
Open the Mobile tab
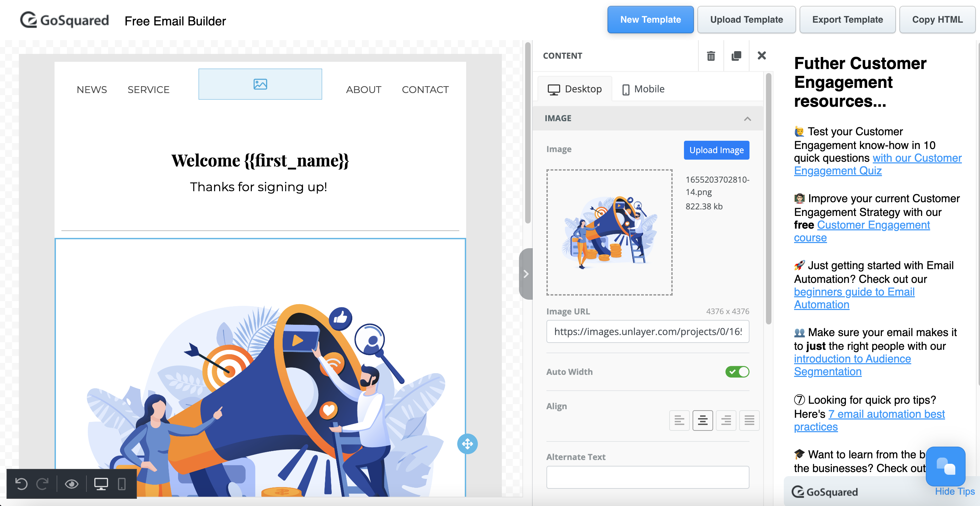click(x=643, y=89)
